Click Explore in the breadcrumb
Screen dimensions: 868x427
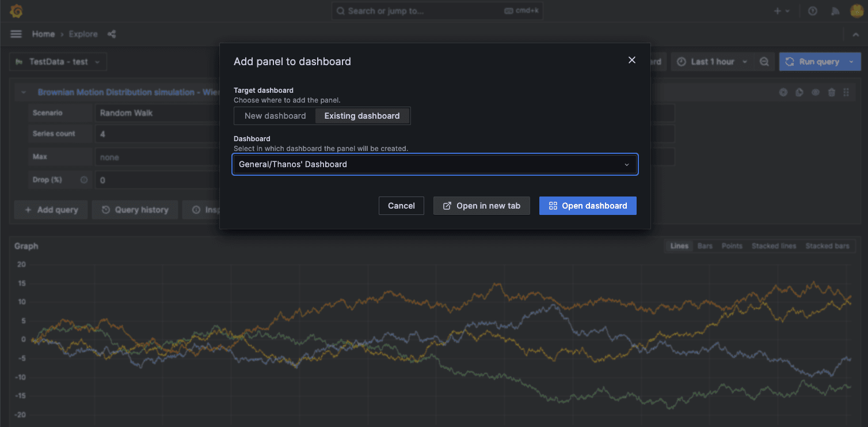(x=83, y=34)
